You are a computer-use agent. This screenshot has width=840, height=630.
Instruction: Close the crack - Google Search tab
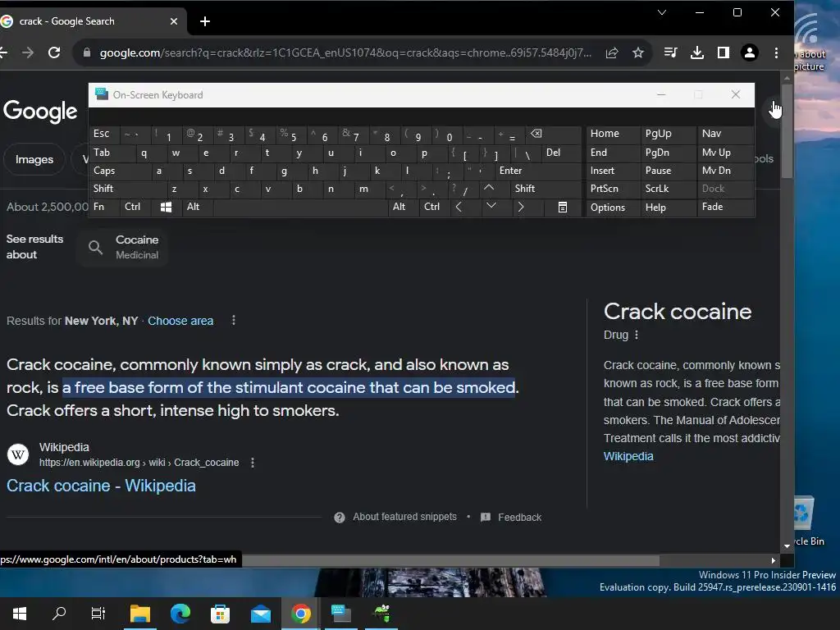pos(174,21)
